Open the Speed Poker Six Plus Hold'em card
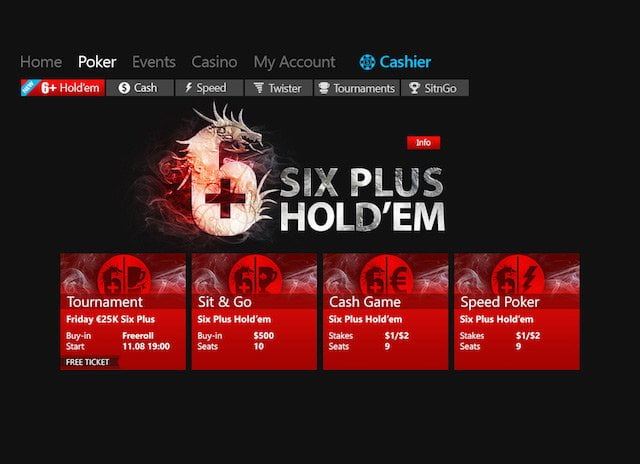 tap(517, 312)
